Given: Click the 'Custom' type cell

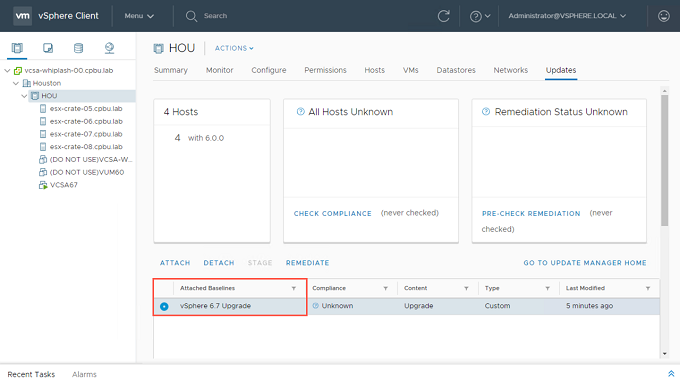Looking at the screenshot, I should pyautogui.click(x=497, y=306).
